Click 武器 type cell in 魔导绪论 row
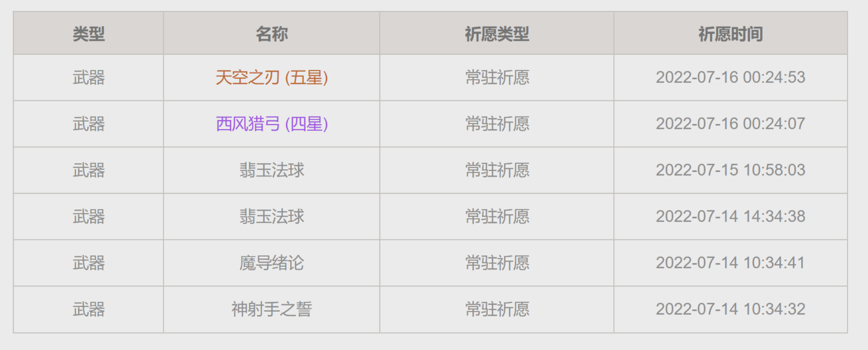The height and width of the screenshot is (350, 868). (x=89, y=263)
